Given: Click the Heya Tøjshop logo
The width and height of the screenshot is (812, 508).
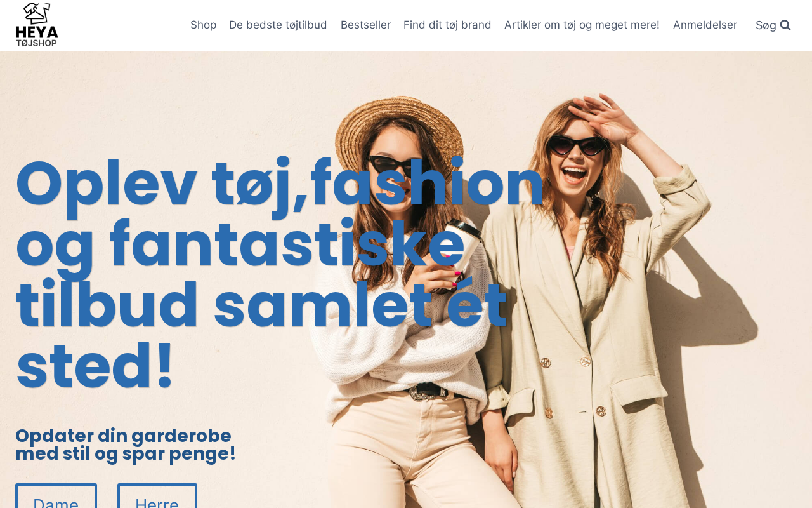Looking at the screenshot, I should [x=37, y=25].
